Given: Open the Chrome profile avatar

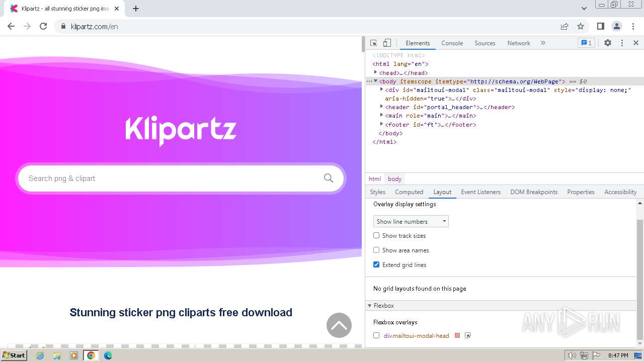Looking at the screenshot, I should 617,26.
